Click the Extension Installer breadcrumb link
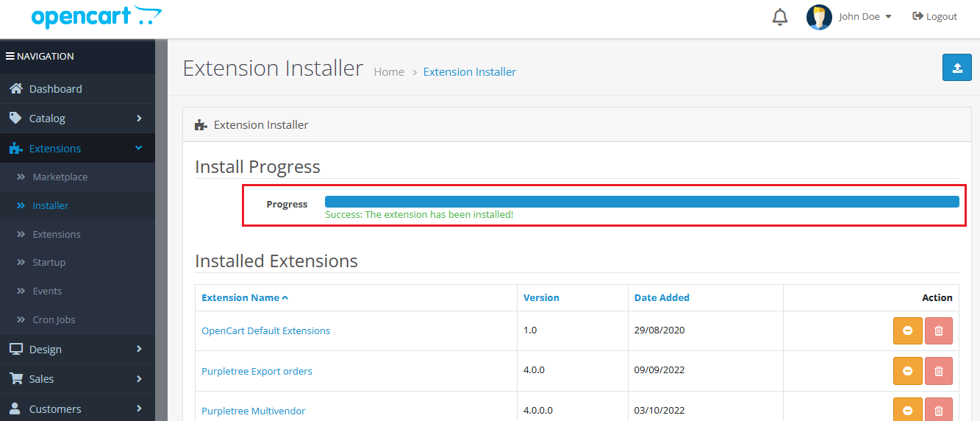This screenshot has width=980, height=421. pos(470,72)
